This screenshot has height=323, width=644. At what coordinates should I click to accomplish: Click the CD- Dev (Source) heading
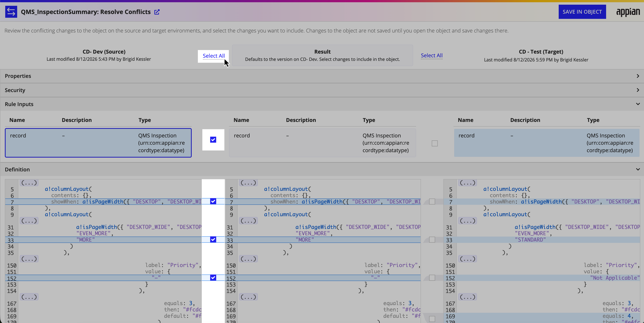click(104, 52)
